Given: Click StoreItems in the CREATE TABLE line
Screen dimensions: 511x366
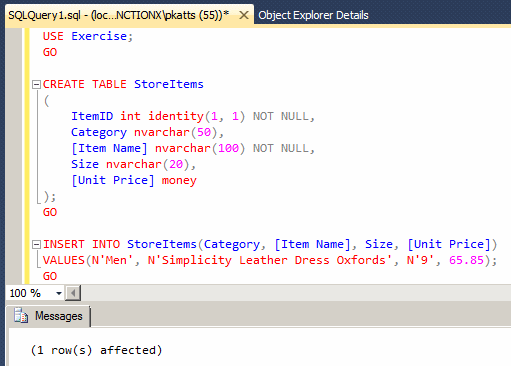Looking at the screenshot, I should [x=169, y=84].
